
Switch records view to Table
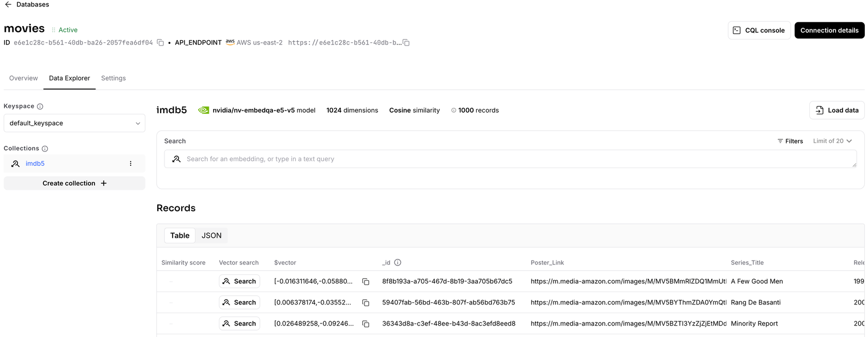180,235
